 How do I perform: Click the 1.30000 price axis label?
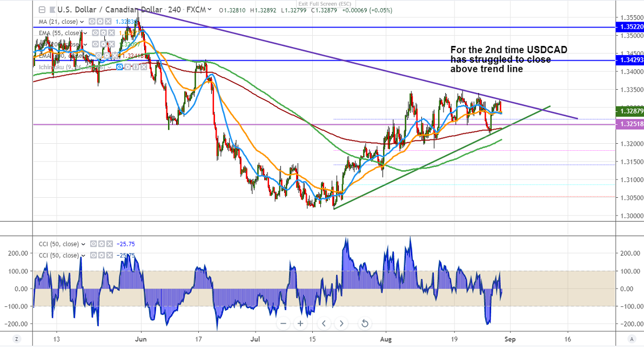pos(632,216)
